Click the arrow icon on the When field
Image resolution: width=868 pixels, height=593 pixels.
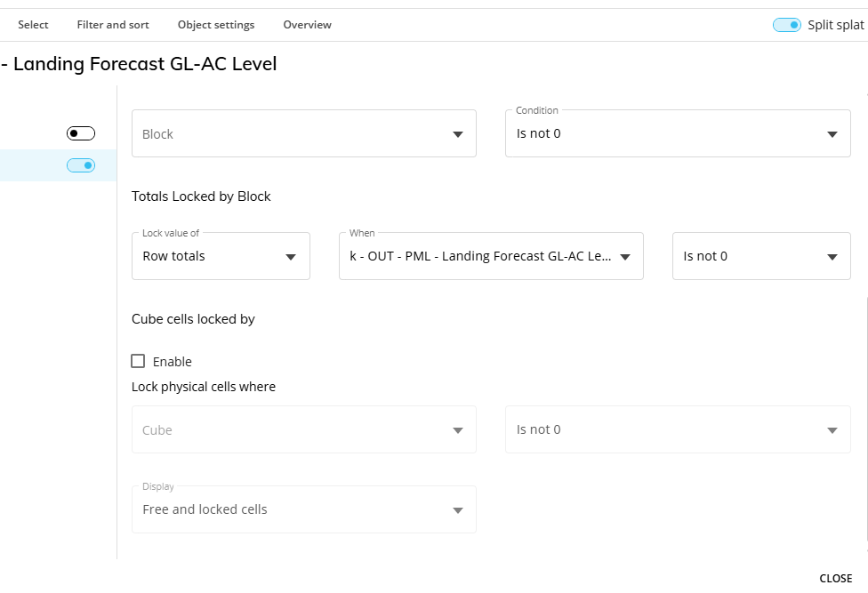(625, 257)
